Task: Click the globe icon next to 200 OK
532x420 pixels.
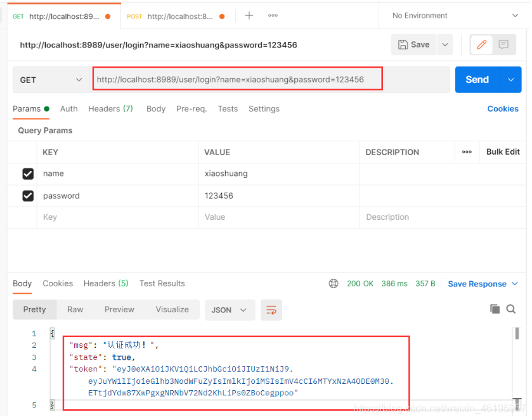Action: pos(334,283)
